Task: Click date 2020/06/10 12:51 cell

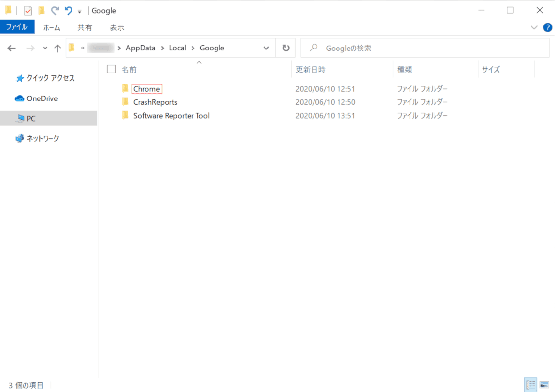Action: click(325, 89)
